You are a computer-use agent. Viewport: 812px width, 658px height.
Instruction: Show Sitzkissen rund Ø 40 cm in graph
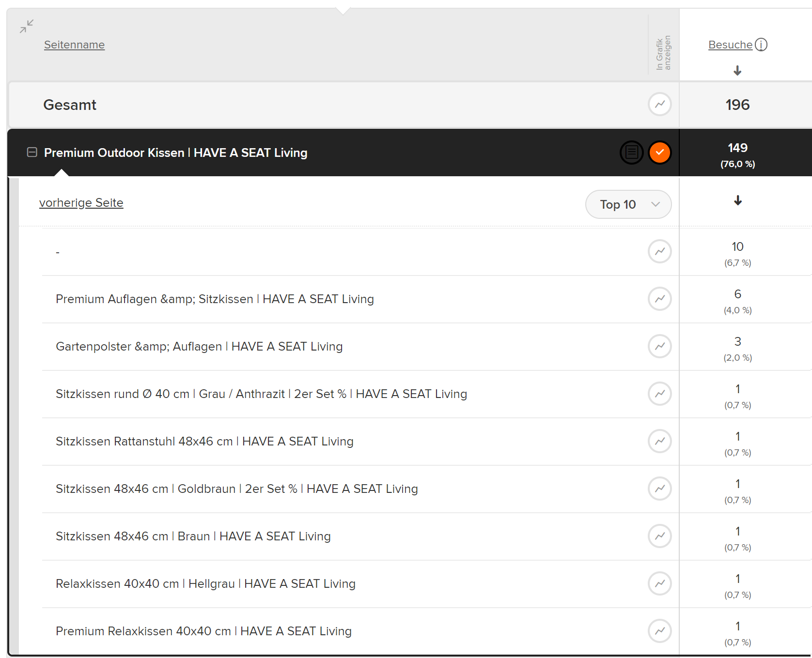tap(660, 394)
